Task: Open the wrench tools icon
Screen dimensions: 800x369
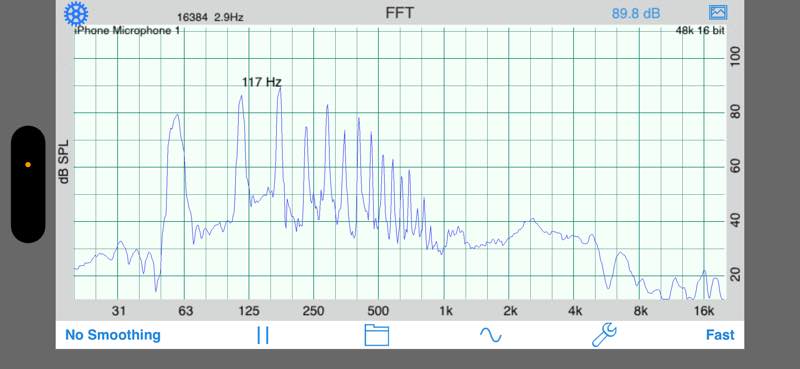Action: click(604, 335)
